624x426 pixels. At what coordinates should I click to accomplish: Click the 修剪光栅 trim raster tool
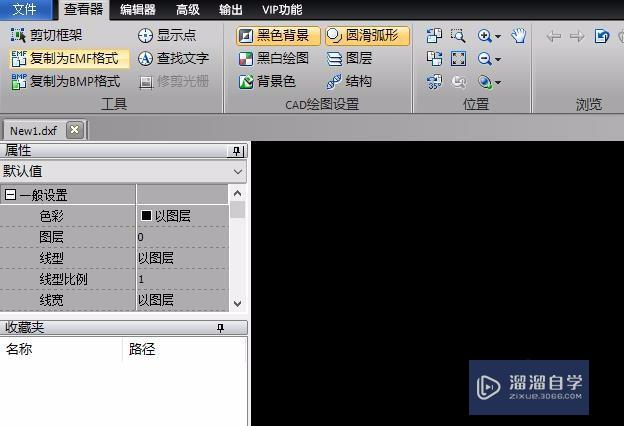point(174,82)
